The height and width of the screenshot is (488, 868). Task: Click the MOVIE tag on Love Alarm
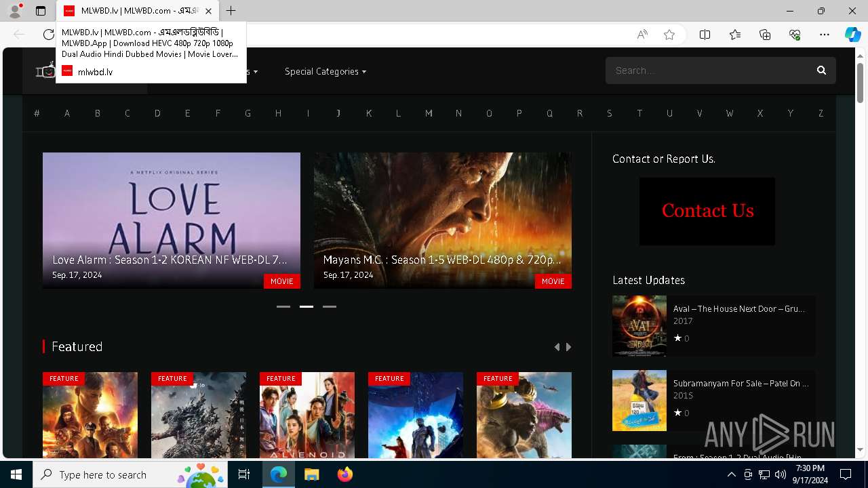[282, 281]
